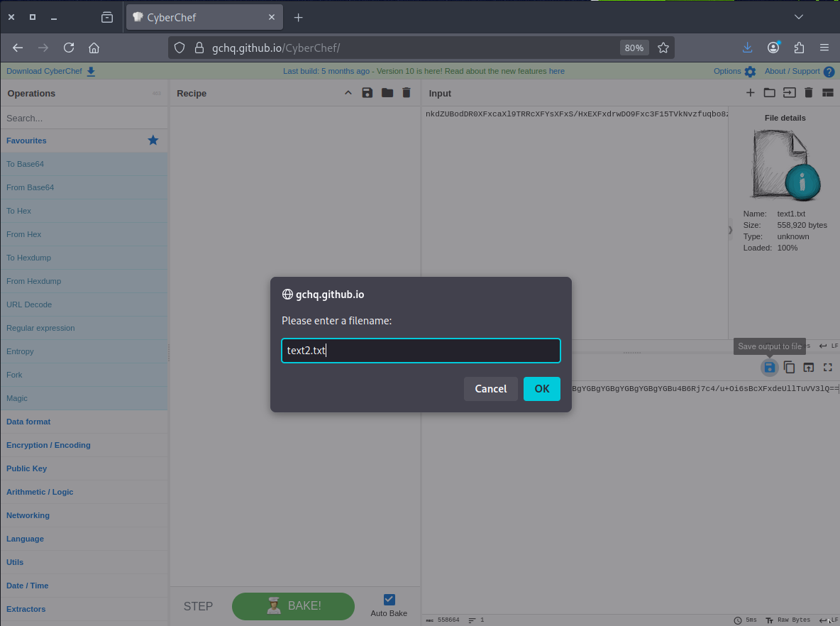Maximise the output pane

pyautogui.click(x=827, y=367)
